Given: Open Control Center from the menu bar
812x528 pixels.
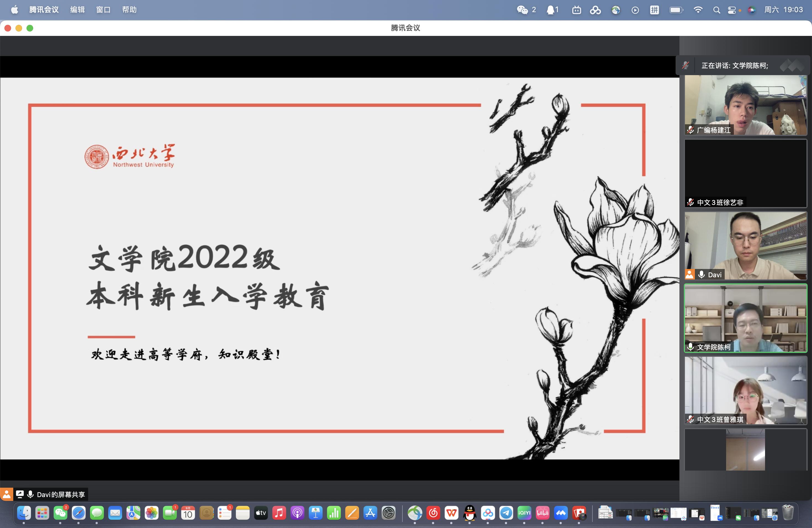Looking at the screenshot, I should click(x=731, y=10).
